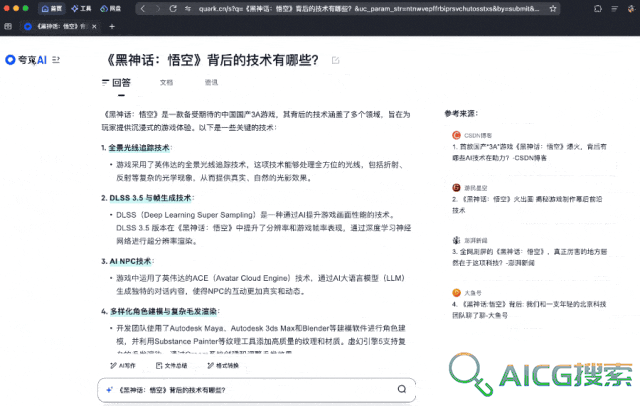Click the DLSS 3.5 与帧生成技术 heading

tap(150, 198)
